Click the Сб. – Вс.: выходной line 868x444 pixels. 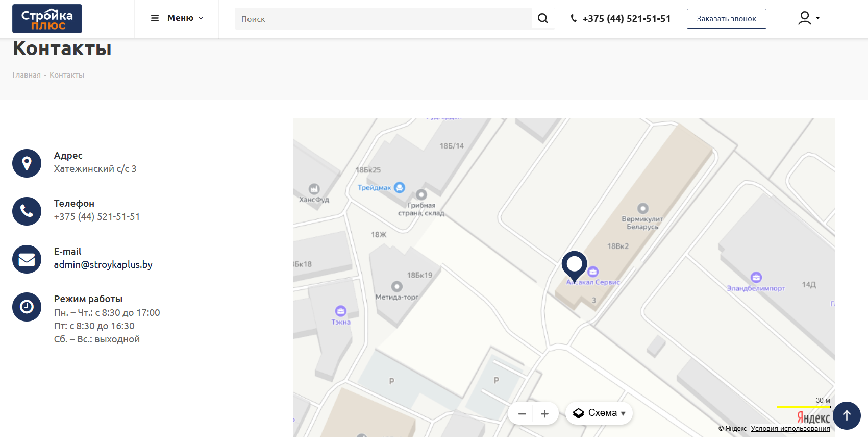tap(97, 339)
